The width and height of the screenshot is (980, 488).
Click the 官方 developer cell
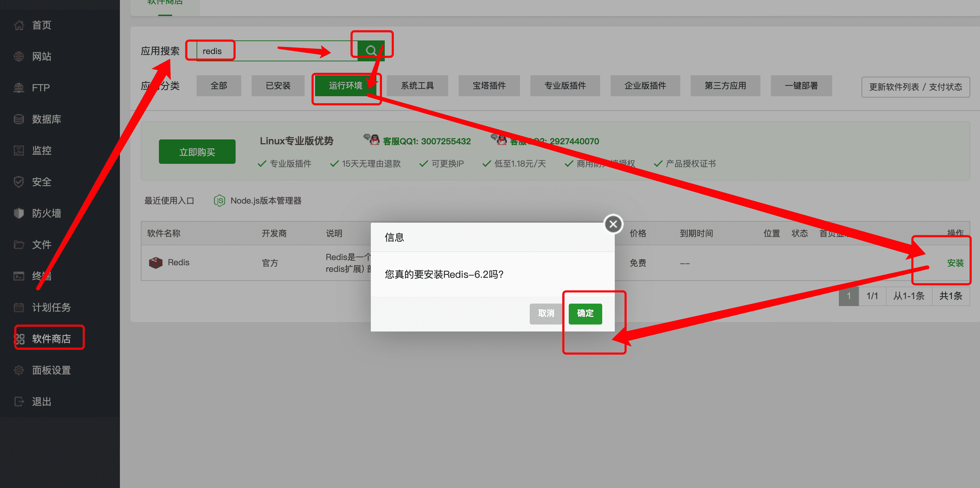pyautogui.click(x=270, y=263)
